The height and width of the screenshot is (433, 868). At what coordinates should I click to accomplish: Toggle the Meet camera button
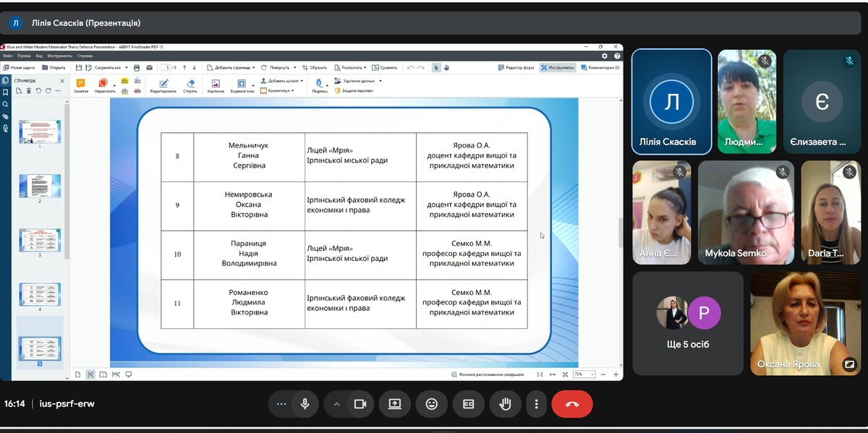[x=359, y=404]
